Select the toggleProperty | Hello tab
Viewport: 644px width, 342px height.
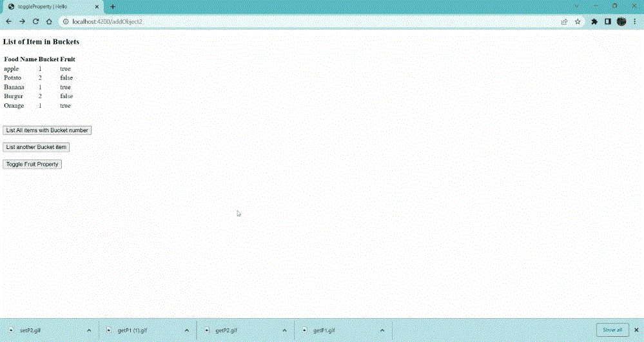click(x=54, y=6)
